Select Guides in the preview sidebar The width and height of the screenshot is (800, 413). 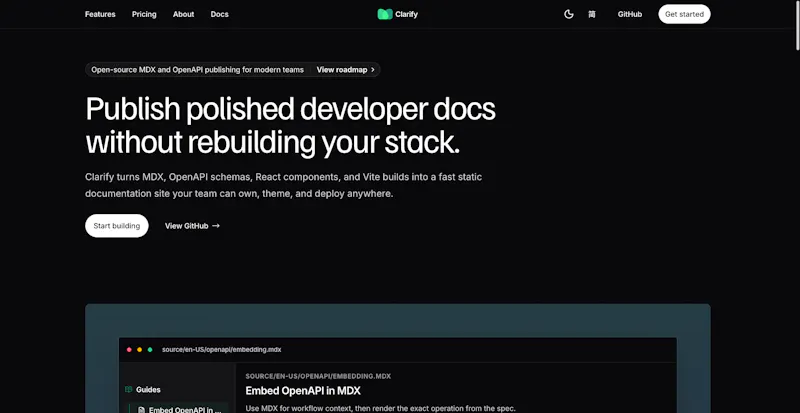[x=148, y=390]
